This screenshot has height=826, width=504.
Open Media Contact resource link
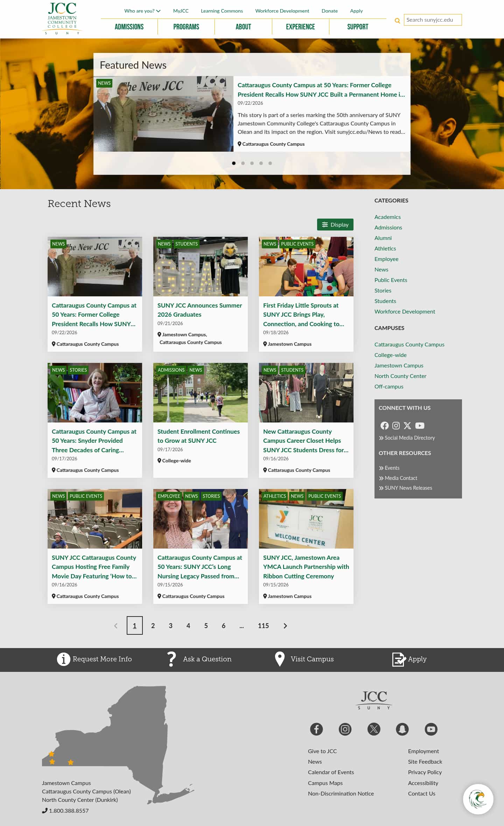click(398, 478)
